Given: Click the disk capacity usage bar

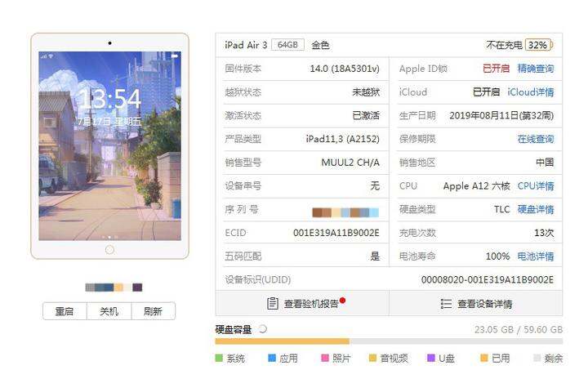Looking at the screenshot, I should pyautogui.click(x=389, y=341).
